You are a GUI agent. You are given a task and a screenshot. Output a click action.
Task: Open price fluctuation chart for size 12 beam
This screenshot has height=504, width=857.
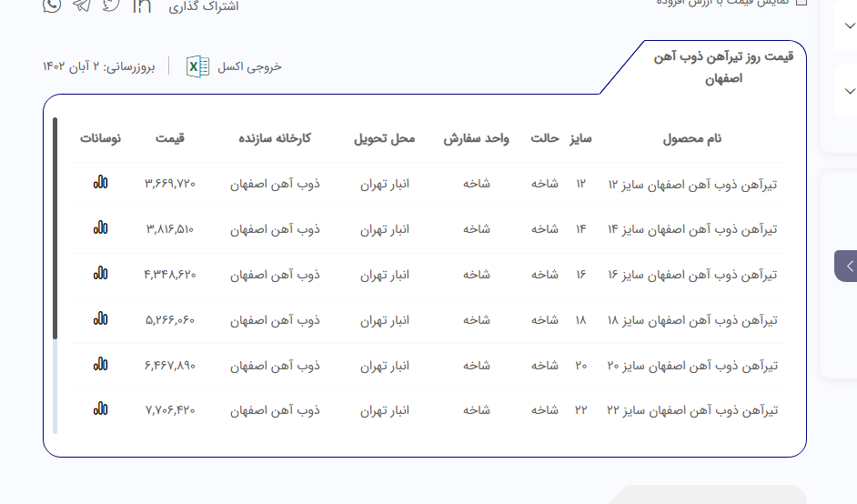click(x=100, y=182)
